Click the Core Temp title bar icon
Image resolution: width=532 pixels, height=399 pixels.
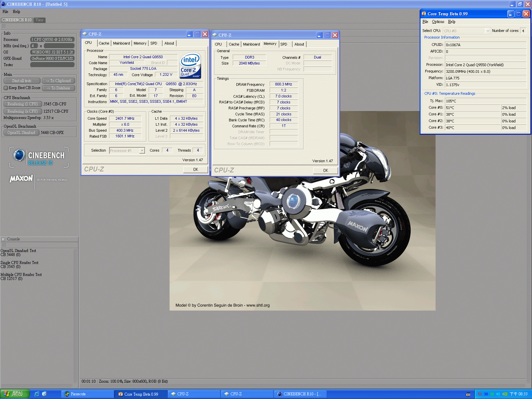tap(424, 14)
